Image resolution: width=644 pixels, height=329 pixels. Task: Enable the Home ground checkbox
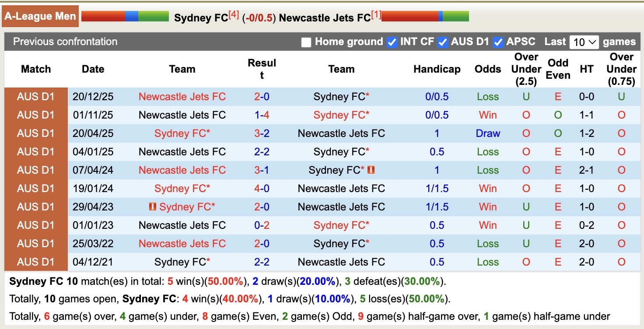point(306,42)
